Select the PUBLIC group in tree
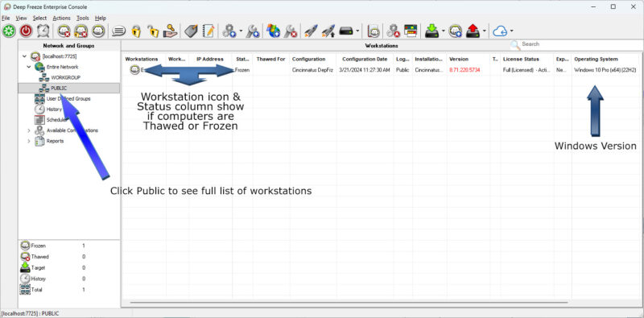Screen dimensions: 644x318 [59, 88]
